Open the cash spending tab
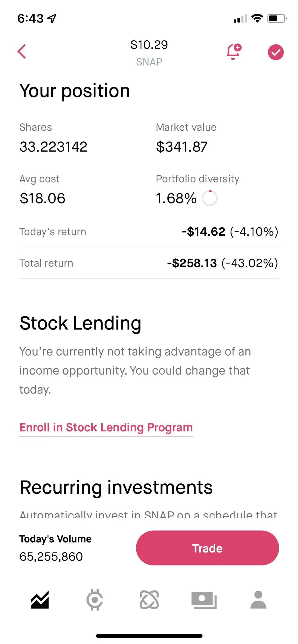This screenshot has width=298, height=644. pyautogui.click(x=204, y=599)
